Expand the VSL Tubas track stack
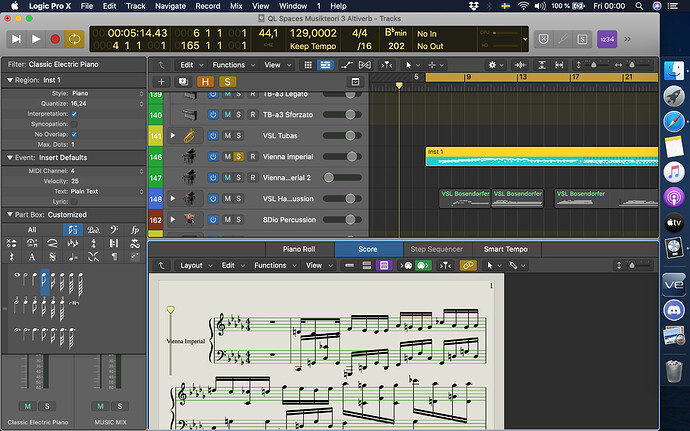This screenshot has height=431, width=690. [x=172, y=135]
